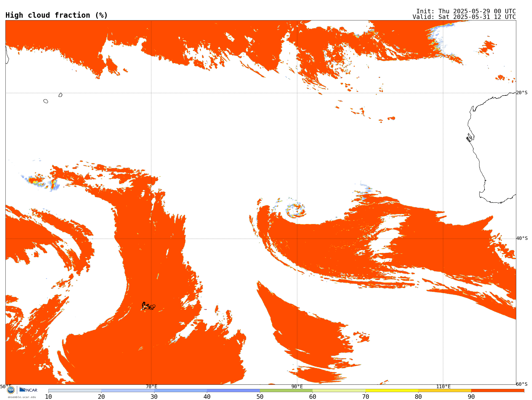Click the 'Valid: Sat 2025-05-31 12 UTC' text
Screen dimensions: 532x400
(x=464, y=17)
